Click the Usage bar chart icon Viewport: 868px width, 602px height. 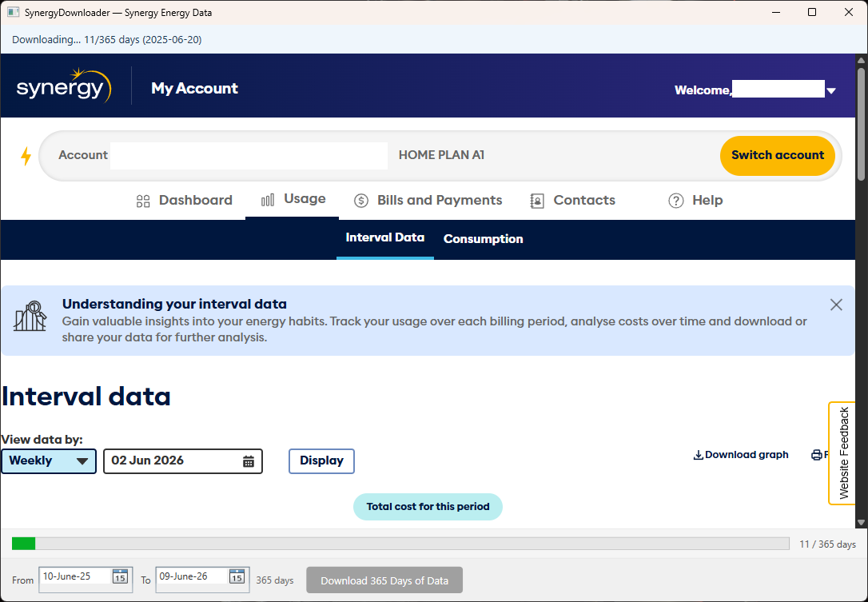[x=268, y=200]
